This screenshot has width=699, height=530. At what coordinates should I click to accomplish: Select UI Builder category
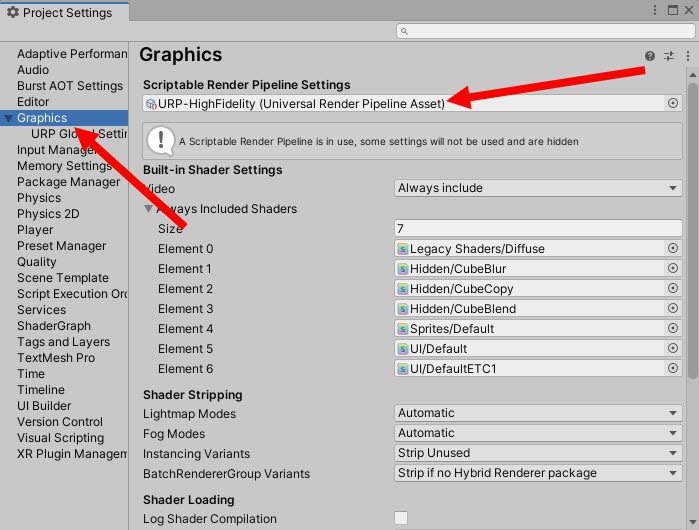(x=44, y=406)
